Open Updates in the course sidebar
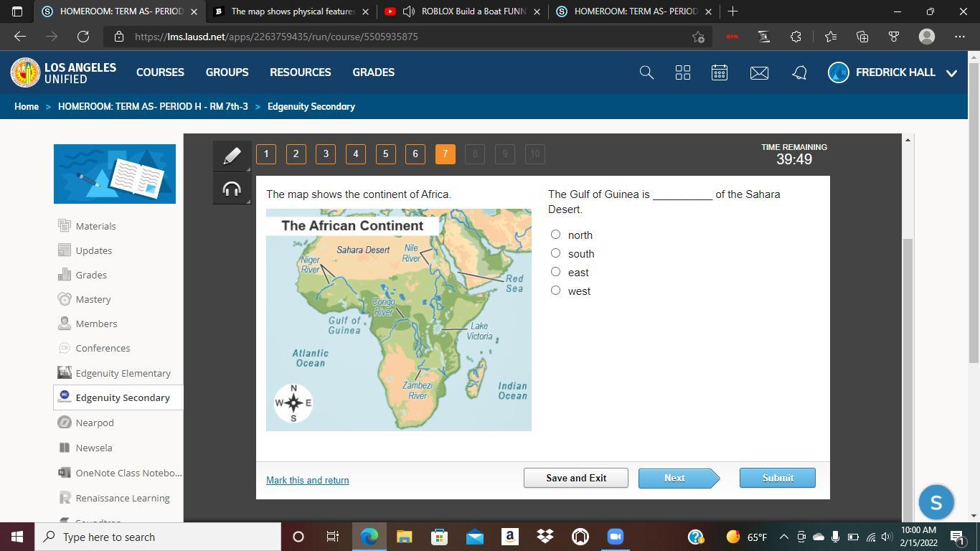Screen dimensions: 980x551 [93, 250]
